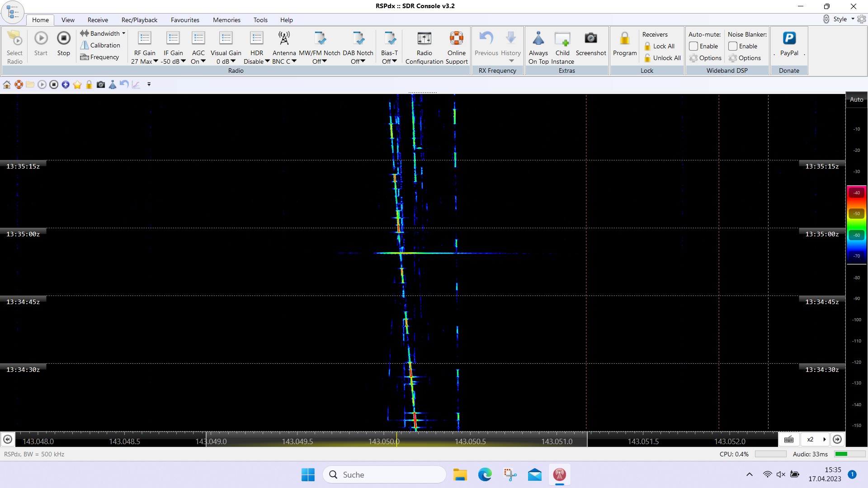The height and width of the screenshot is (488, 868).
Task: Enable Noise Blanker checkbox
Action: [x=733, y=46]
